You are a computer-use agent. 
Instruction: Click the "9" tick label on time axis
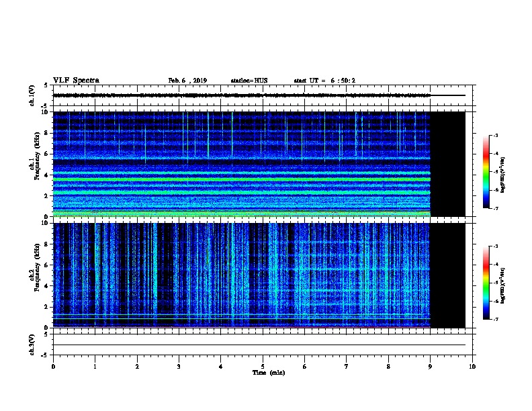(x=430, y=367)
